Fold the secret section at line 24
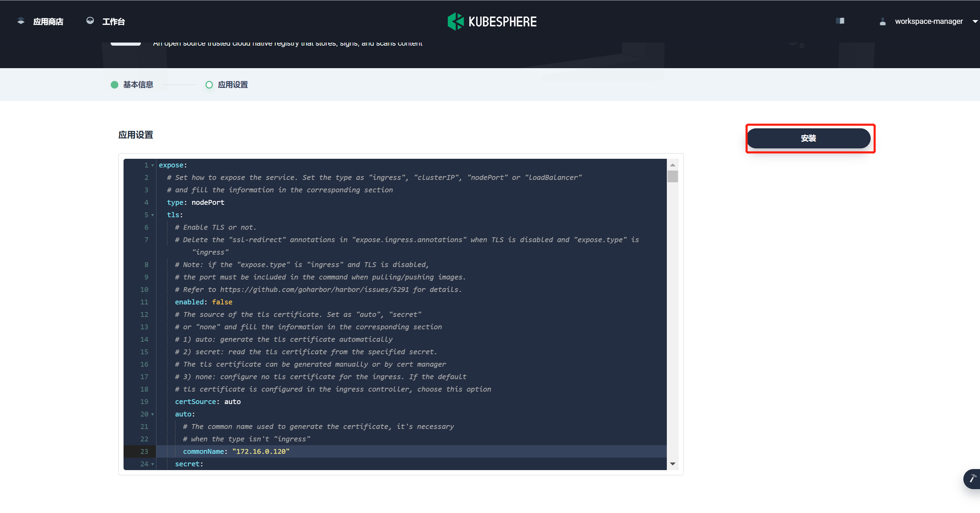This screenshot has width=980, height=513. pos(153,464)
